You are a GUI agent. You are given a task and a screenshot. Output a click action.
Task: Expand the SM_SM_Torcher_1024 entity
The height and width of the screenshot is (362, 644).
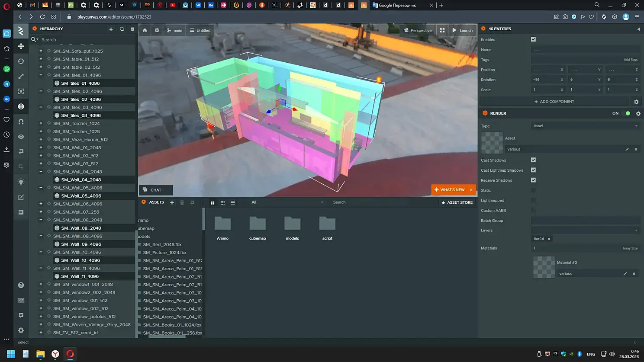pyautogui.click(x=41, y=123)
